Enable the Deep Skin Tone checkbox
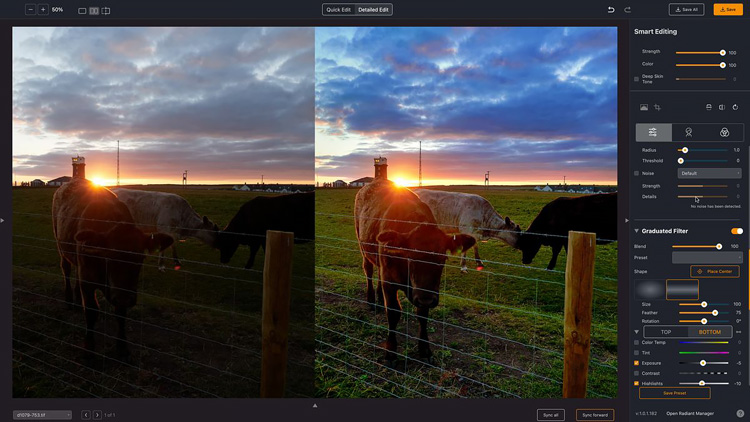This screenshot has height=422, width=750. [x=636, y=79]
